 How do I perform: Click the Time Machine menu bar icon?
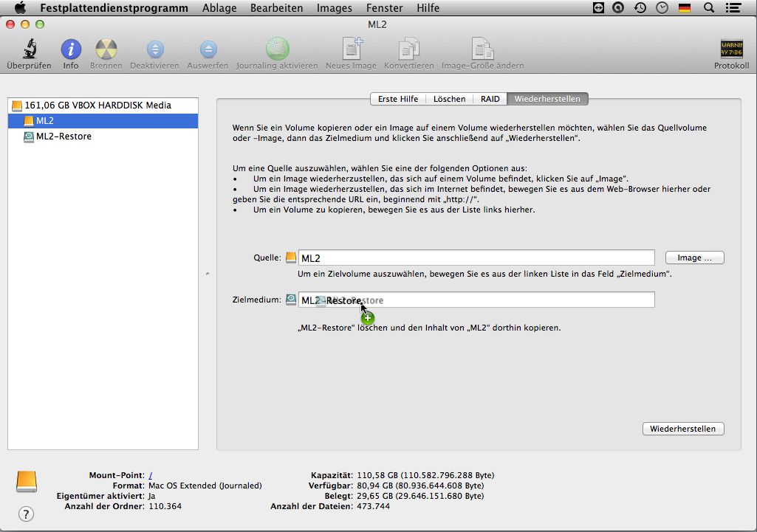click(x=640, y=7)
